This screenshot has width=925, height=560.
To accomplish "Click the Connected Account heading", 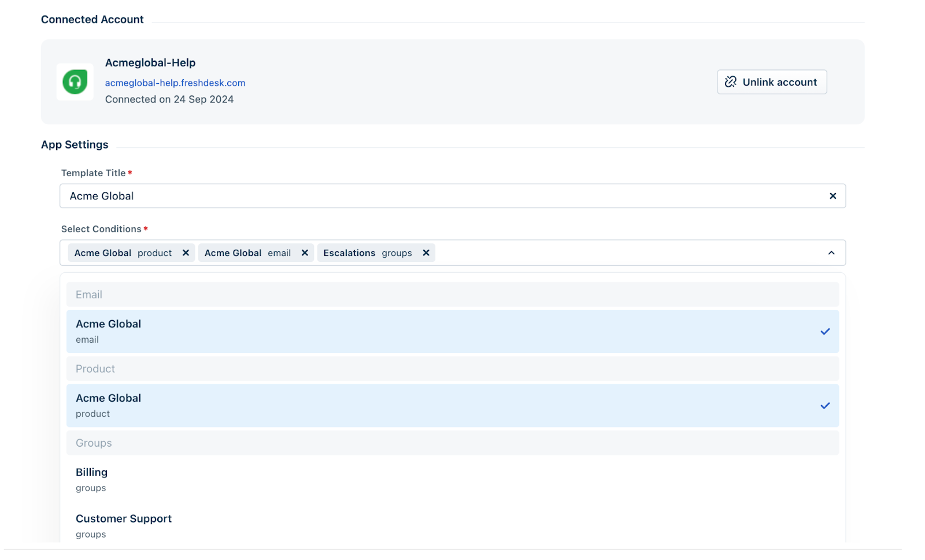I will coord(92,20).
